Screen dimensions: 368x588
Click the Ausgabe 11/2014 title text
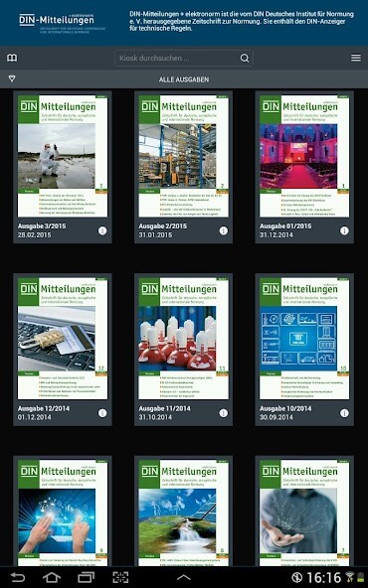[x=164, y=408]
